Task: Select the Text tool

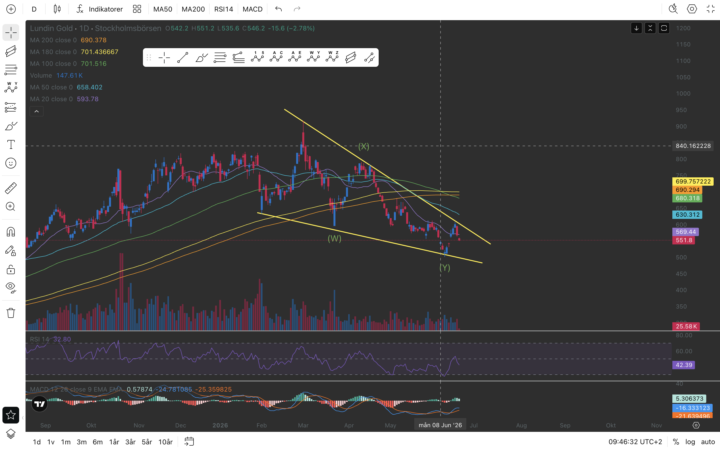Action: coord(11,145)
